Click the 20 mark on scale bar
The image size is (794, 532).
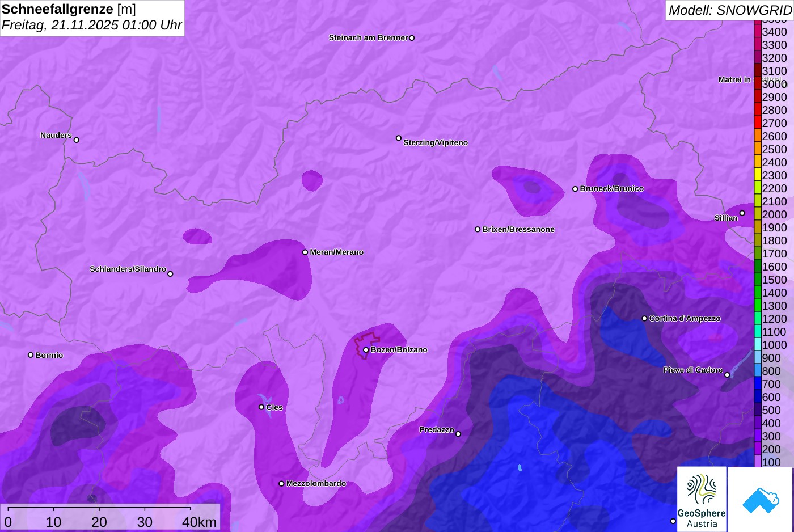coord(99,522)
